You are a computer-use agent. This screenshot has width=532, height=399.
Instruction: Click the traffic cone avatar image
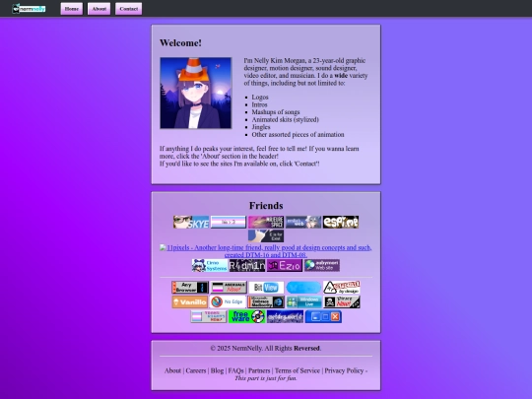[196, 93]
